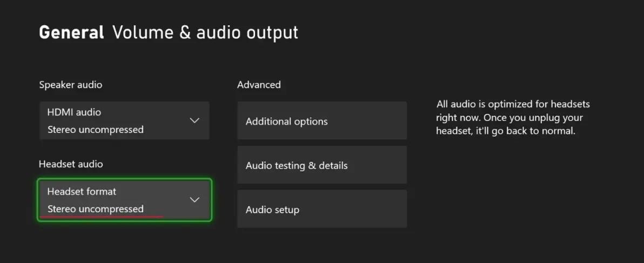Select the Stereo uncompressed value under Headset format

pyautogui.click(x=96, y=209)
